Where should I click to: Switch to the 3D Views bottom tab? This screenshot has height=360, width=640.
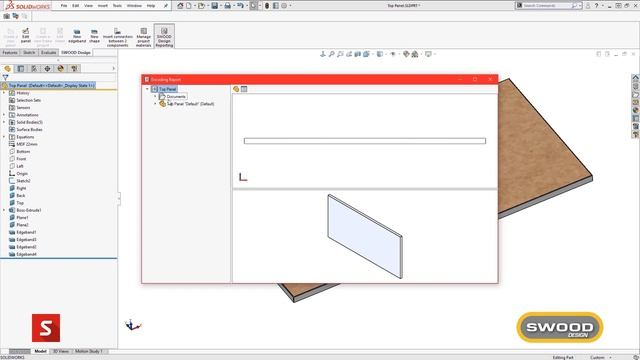point(61,351)
